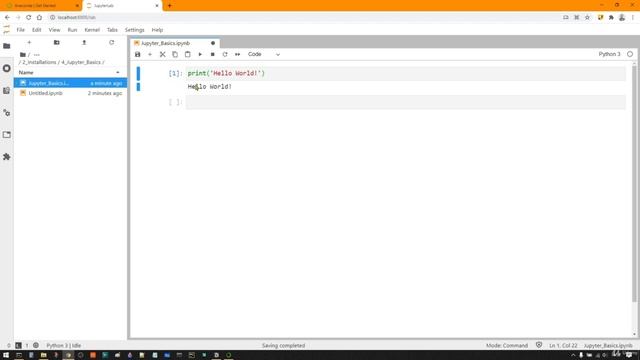Create a new launcher with the plus

29,42
